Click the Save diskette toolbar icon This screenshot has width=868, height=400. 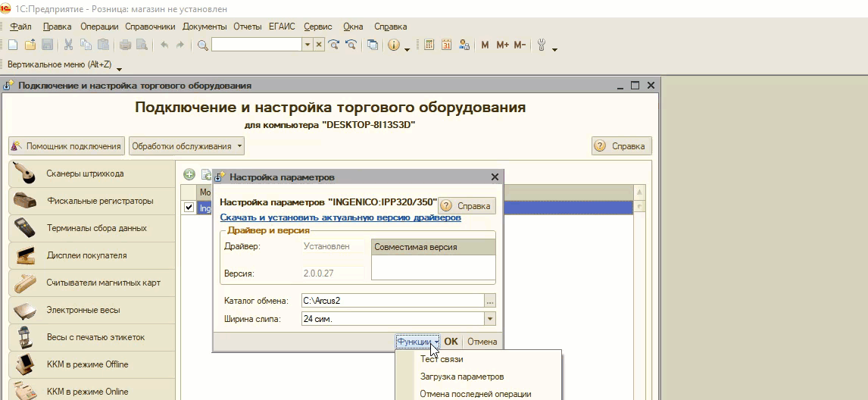point(47,45)
